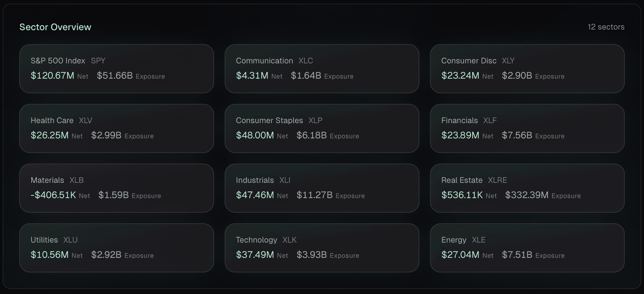Viewport: 644px width, 294px height.
Task: Click the Health Care XLV card
Action: coord(116,128)
